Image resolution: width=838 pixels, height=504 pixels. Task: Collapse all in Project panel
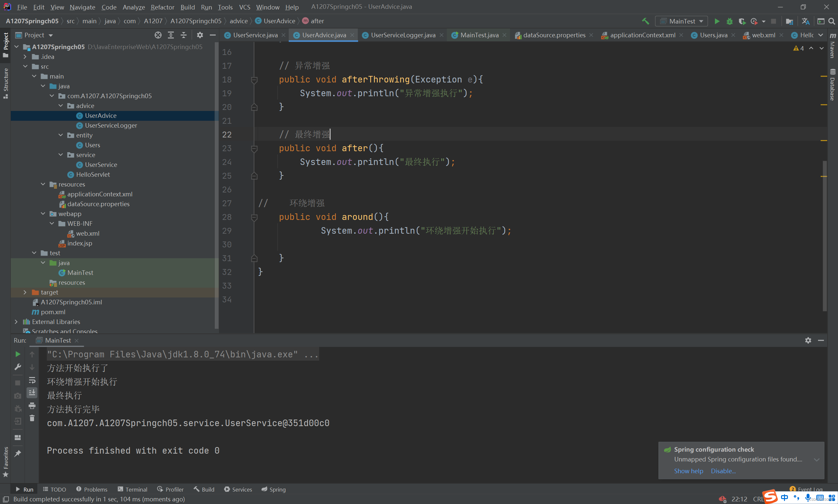pos(183,35)
